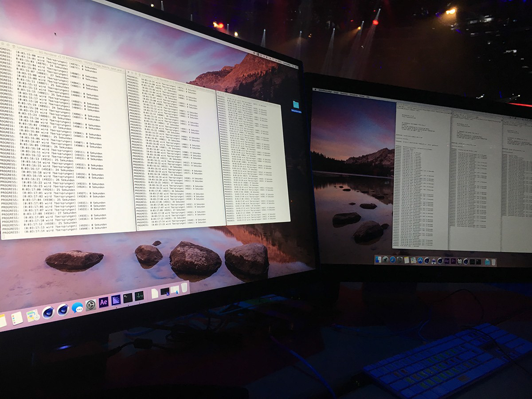Open the Trash in the right monitor's dock

tap(493, 262)
